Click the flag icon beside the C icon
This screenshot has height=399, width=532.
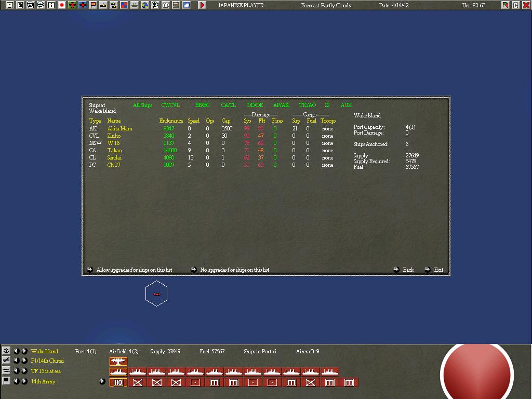coord(505,5)
